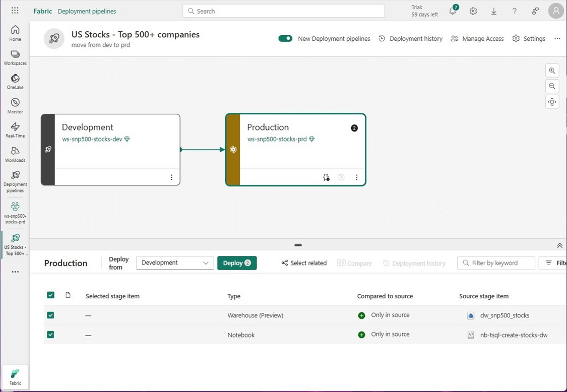Zoom in on the pipeline canvas

pyautogui.click(x=552, y=71)
